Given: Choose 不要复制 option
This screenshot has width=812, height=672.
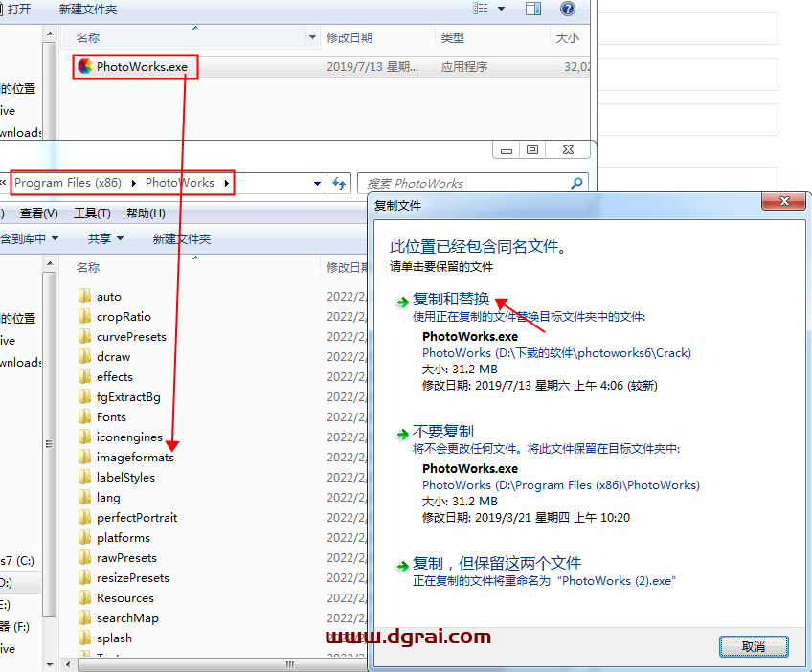Looking at the screenshot, I should coord(442,432).
